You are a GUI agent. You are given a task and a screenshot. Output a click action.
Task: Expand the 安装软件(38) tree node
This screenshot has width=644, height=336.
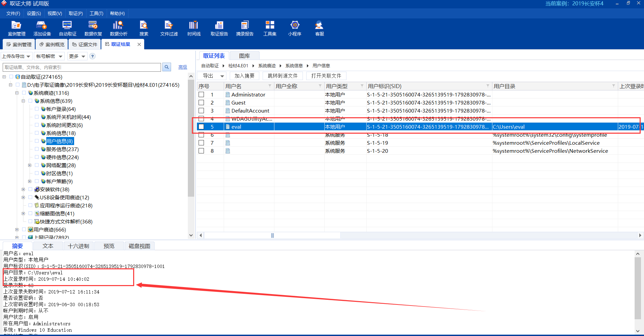click(23, 189)
